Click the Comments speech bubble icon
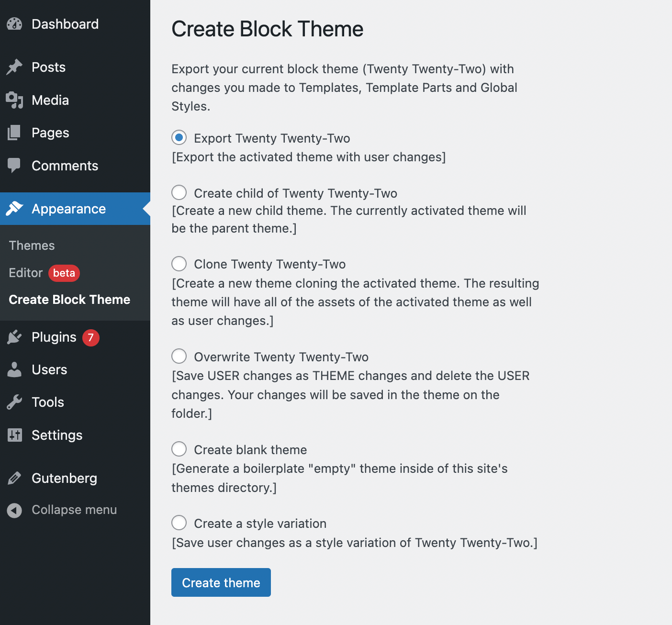Image resolution: width=672 pixels, height=625 pixels. tap(14, 166)
